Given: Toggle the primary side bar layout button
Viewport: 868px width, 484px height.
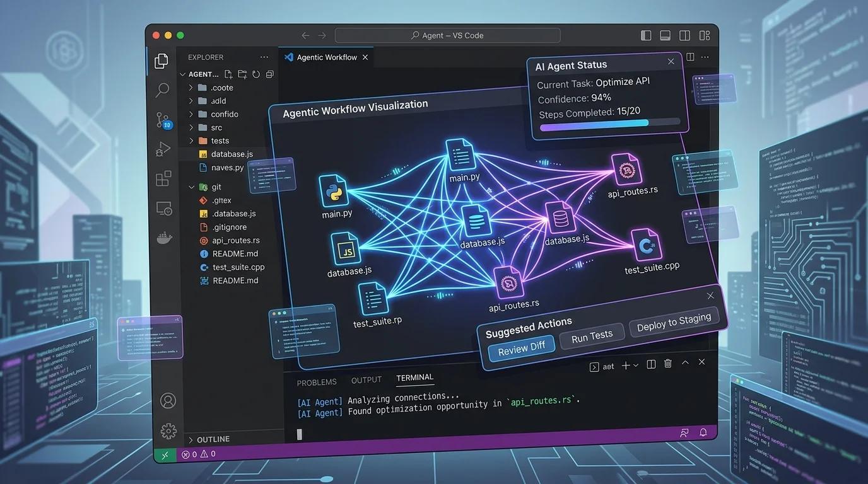Looking at the screenshot, I should tap(645, 36).
